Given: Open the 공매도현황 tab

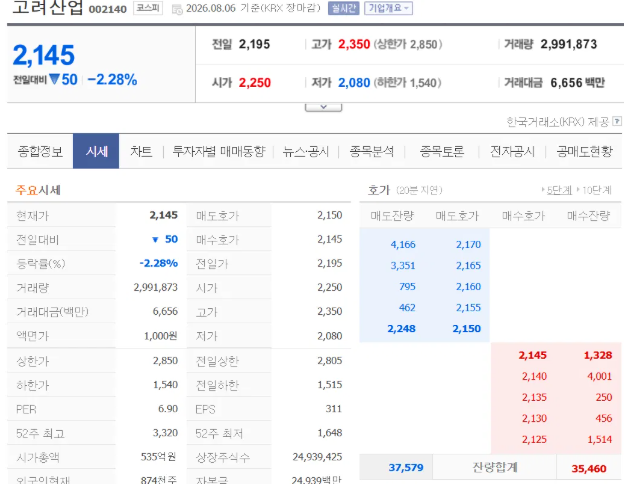Looking at the screenshot, I should (x=584, y=151).
